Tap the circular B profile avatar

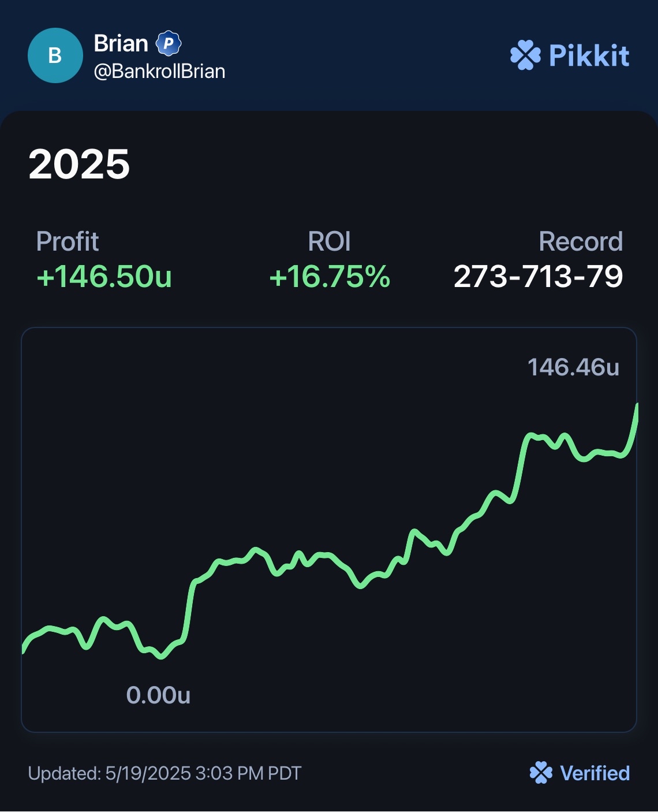(55, 55)
